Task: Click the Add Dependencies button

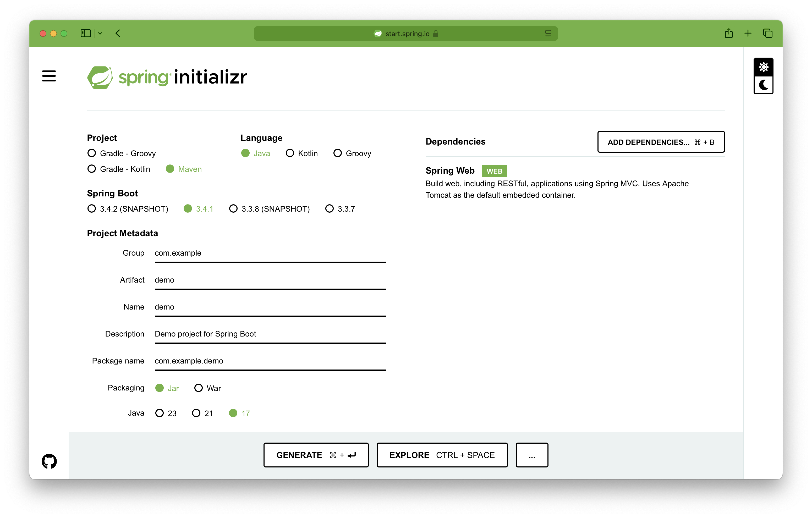Action: (661, 142)
